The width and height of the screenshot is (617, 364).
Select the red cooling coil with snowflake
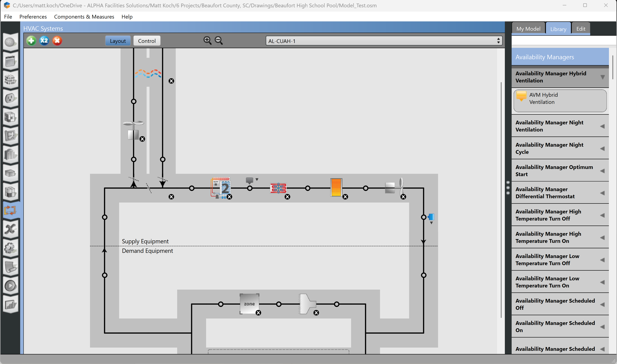coord(278,188)
